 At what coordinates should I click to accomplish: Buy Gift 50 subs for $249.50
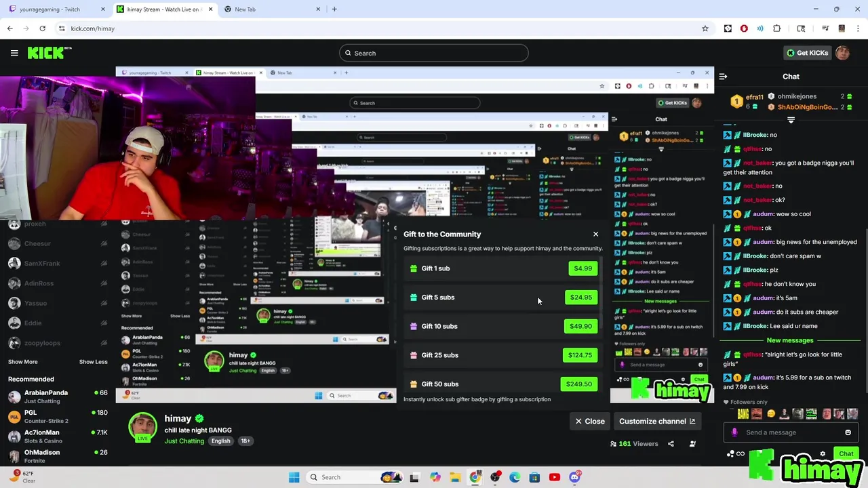point(579,384)
